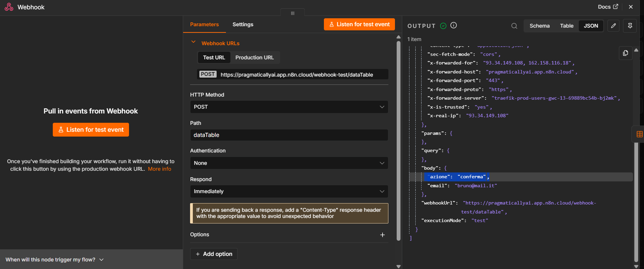644x269 pixels.
Task: Select the Test URL toggle
Action: click(214, 58)
